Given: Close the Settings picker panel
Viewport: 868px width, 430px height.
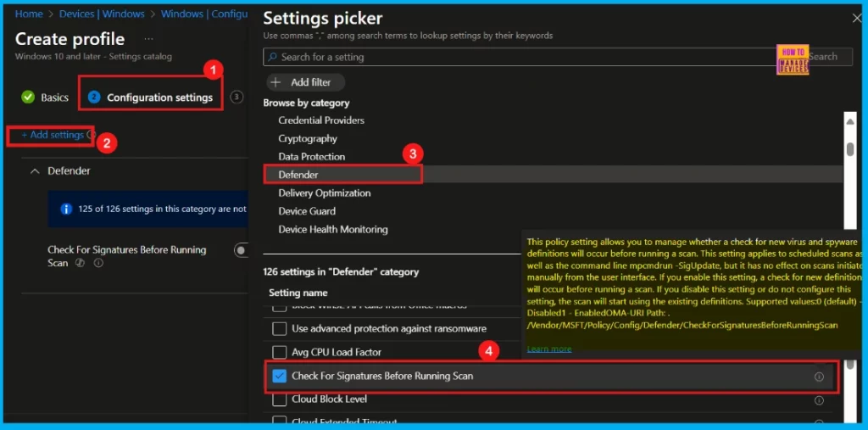Looking at the screenshot, I should pos(856,19).
